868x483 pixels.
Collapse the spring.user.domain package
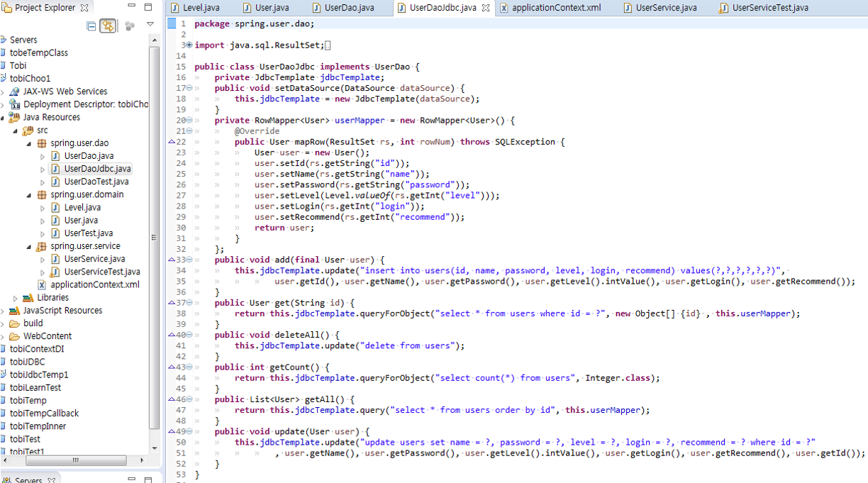pos(29,195)
